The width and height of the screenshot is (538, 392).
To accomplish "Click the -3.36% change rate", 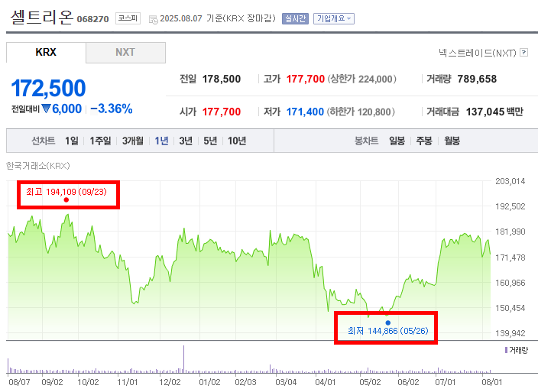I will 111,109.
